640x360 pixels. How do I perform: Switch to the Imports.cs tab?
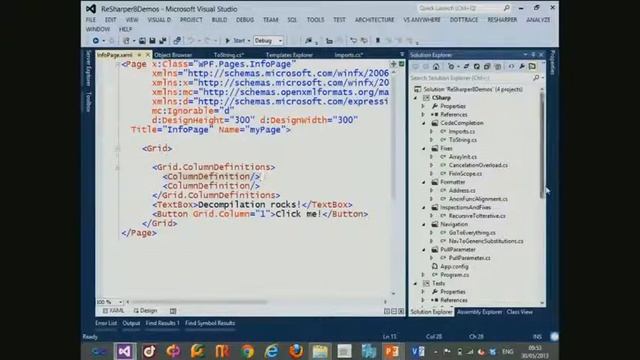349,55
